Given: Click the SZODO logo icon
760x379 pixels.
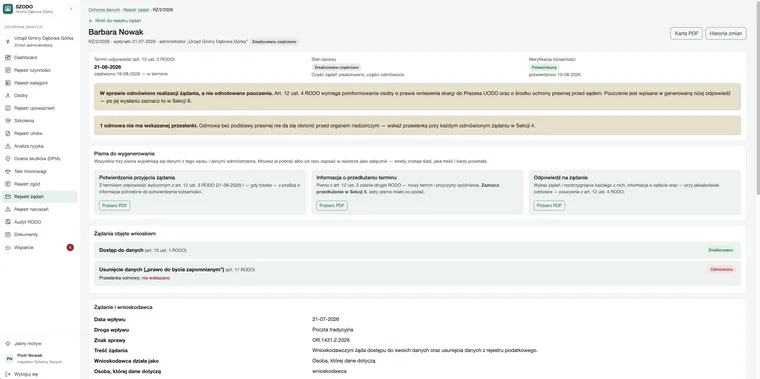Looking at the screenshot, I should [8, 9].
